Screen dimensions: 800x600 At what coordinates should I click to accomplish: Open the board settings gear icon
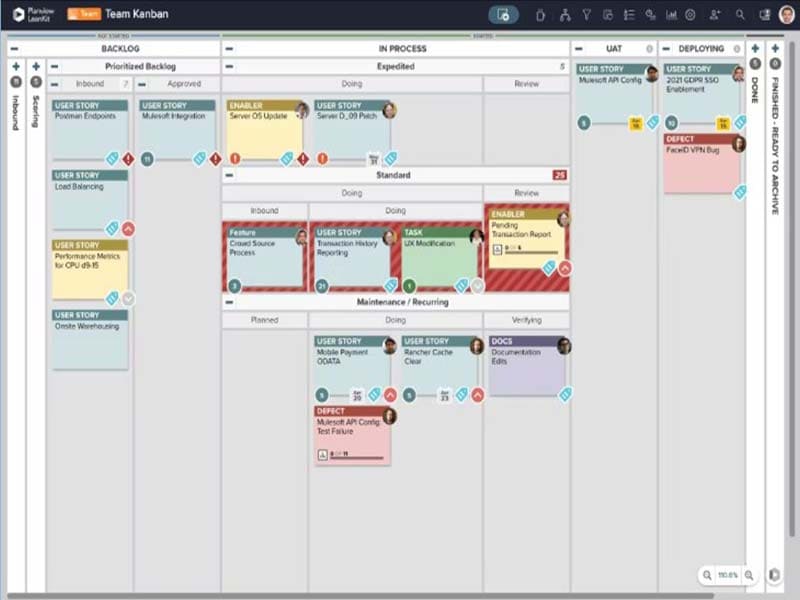pyautogui.click(x=690, y=15)
